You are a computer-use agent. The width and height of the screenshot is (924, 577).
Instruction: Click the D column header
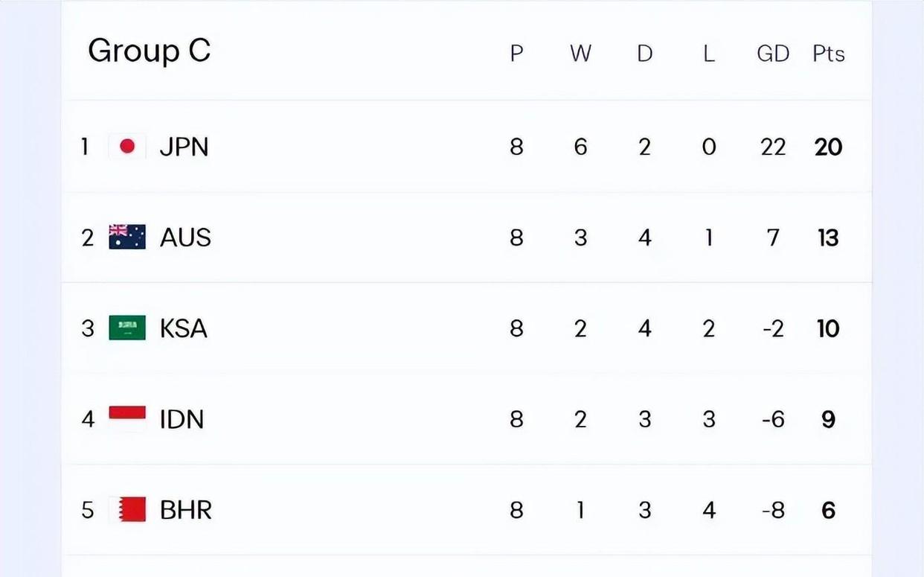coord(644,54)
